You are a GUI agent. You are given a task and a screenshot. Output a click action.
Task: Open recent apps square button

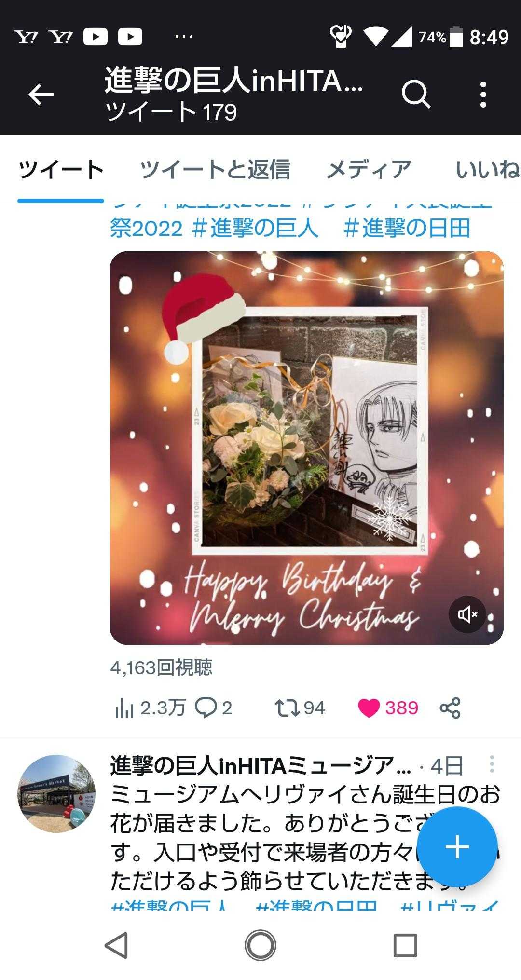[x=405, y=945]
